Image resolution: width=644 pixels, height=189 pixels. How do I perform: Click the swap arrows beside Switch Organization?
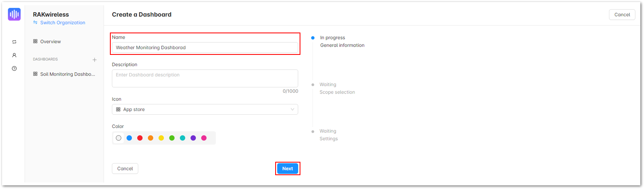pos(35,23)
